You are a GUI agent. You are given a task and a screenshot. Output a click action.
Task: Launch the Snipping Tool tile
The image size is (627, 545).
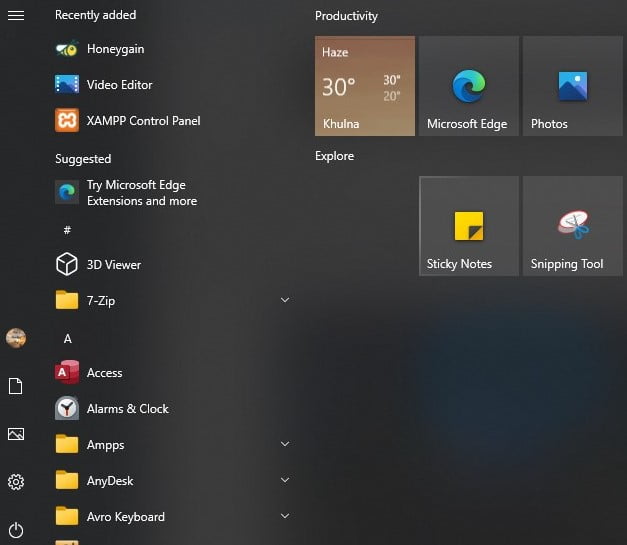pos(573,226)
